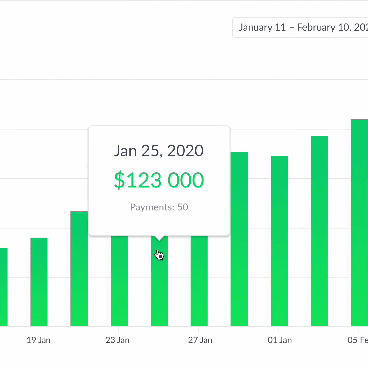Click the 'Jan 25, 2020' tooltip date
The image size is (368, 368).
coord(159,151)
